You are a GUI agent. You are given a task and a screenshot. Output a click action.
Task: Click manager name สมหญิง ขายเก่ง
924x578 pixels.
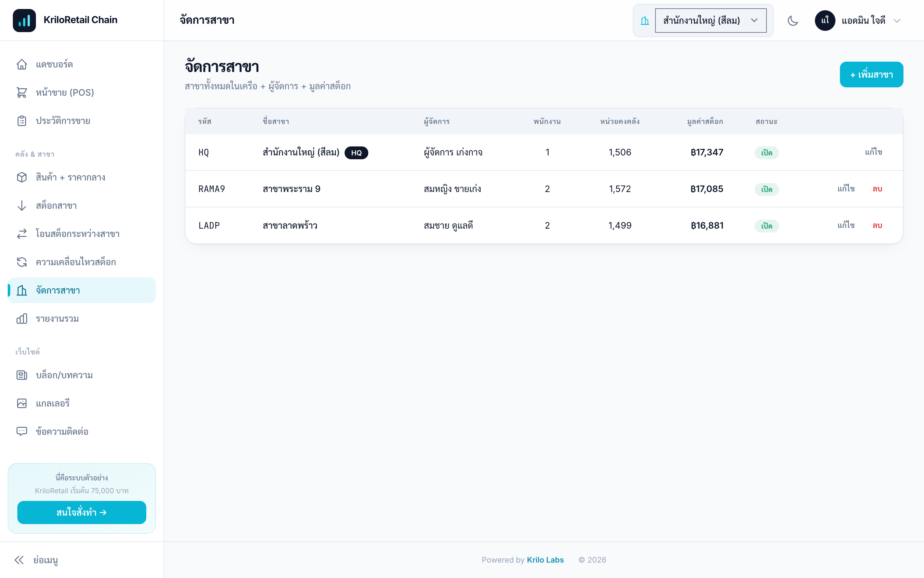click(452, 189)
